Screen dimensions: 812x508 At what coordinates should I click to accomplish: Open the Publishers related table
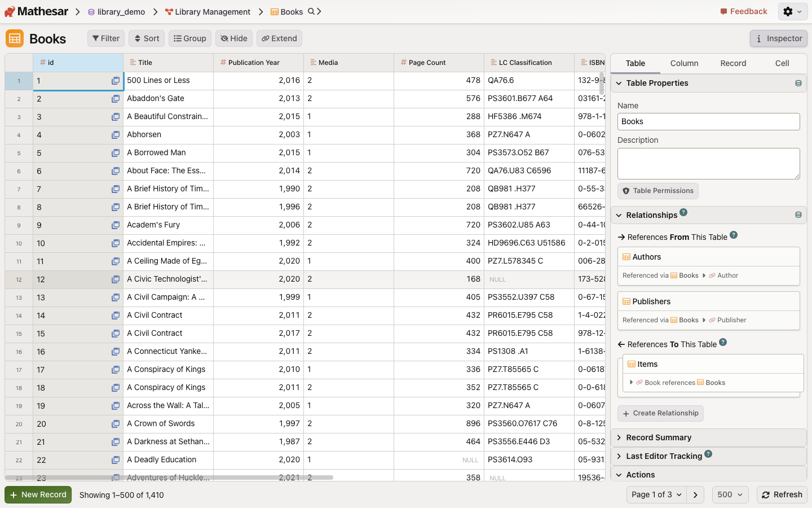[708, 301]
